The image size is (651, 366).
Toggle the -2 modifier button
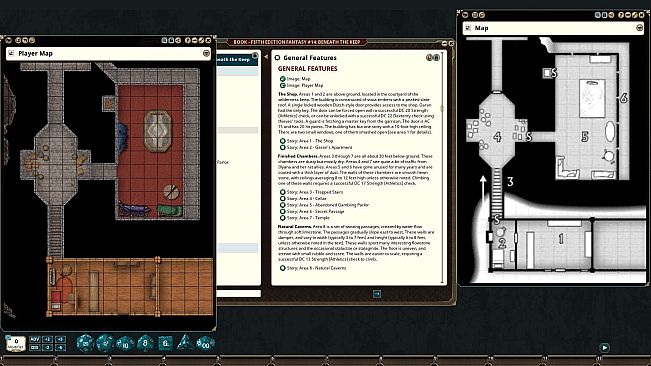48,347
